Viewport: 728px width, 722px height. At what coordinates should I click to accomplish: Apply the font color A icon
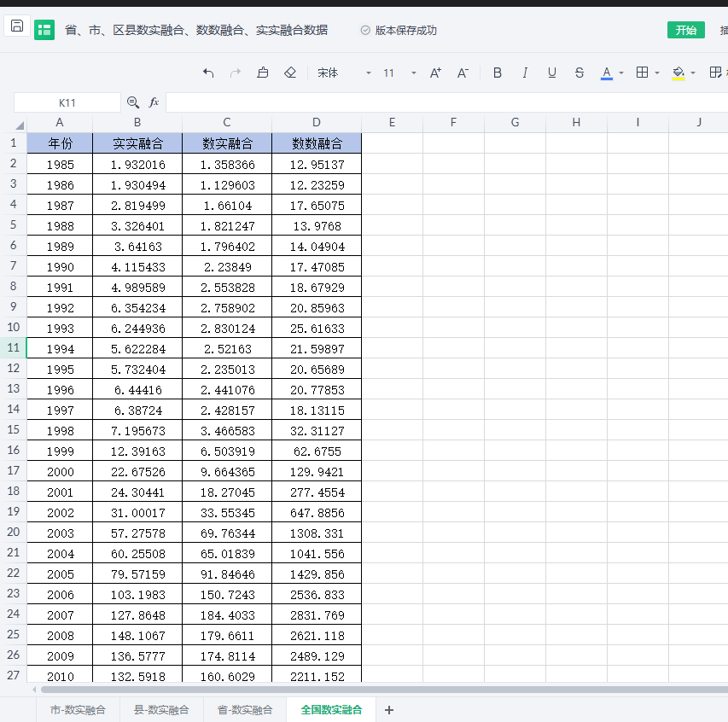tap(606, 73)
